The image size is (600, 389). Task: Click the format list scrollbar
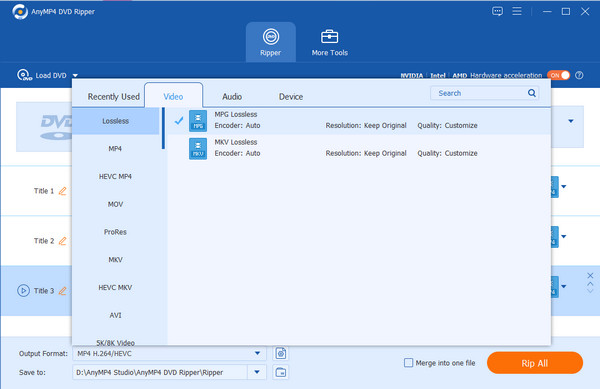pos(163,129)
